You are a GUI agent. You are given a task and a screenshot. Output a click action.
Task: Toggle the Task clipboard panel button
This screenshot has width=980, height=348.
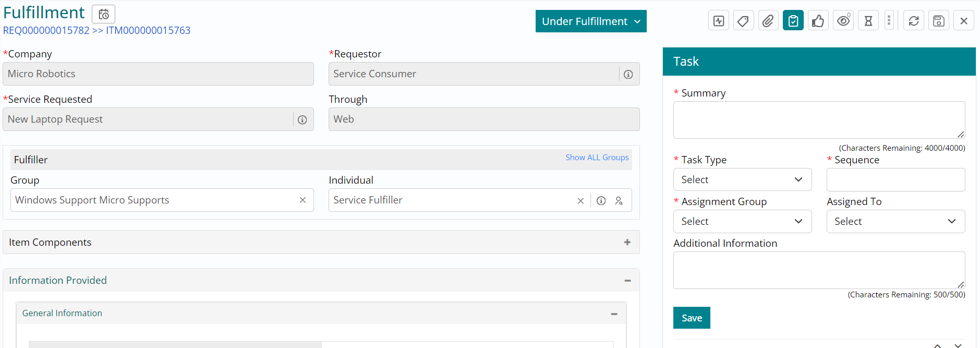(793, 21)
